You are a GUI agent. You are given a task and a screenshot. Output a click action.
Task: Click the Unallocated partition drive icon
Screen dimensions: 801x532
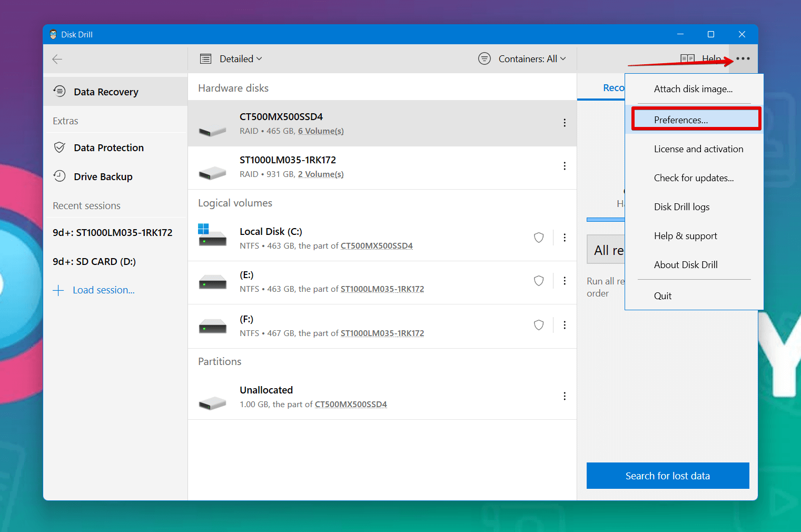click(212, 403)
